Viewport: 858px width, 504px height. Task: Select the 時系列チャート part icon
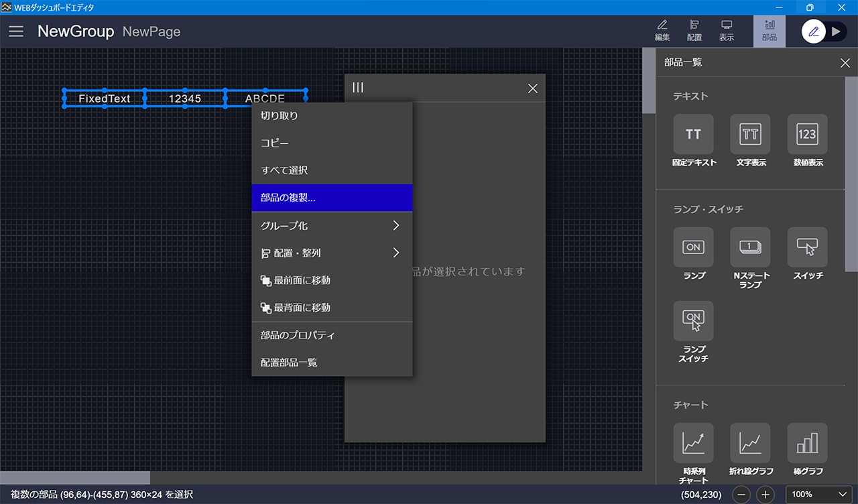(x=693, y=443)
